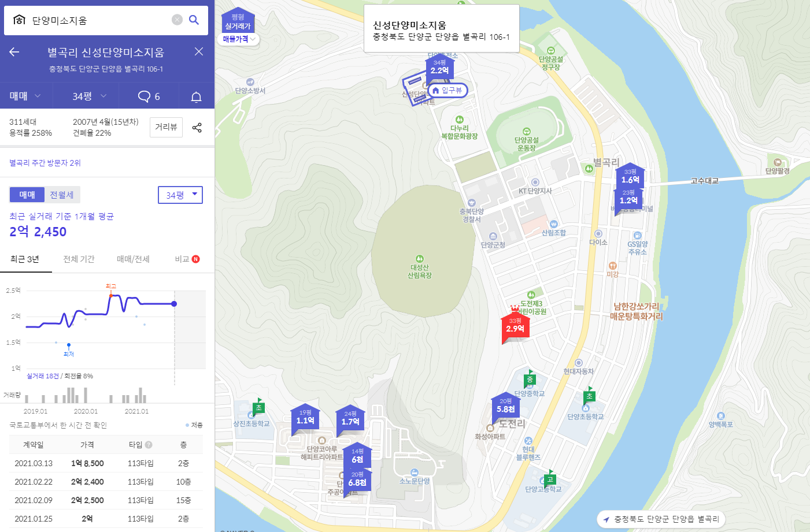This screenshot has width=810, height=532.
Task: Clear the search text with the X icon
Action: tap(177, 20)
